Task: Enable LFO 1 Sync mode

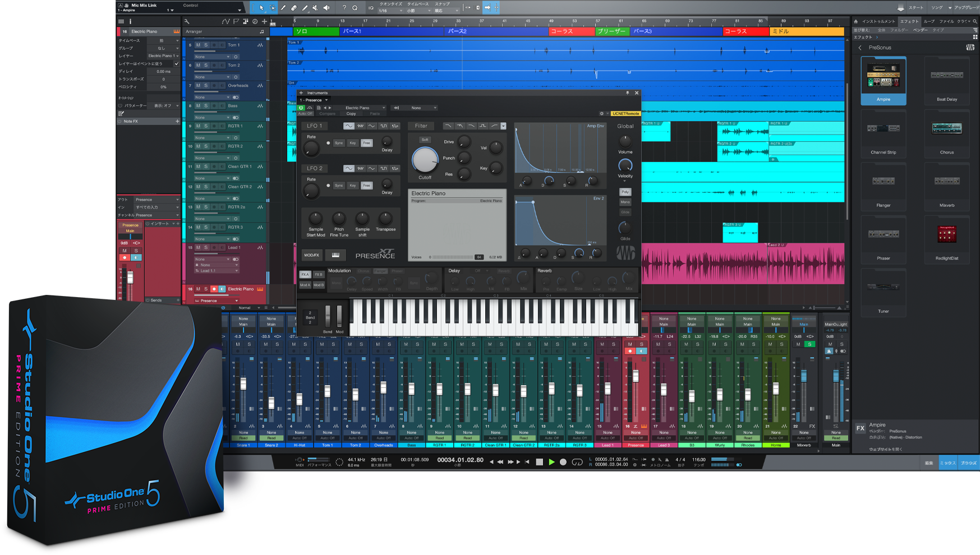Action: (x=339, y=143)
